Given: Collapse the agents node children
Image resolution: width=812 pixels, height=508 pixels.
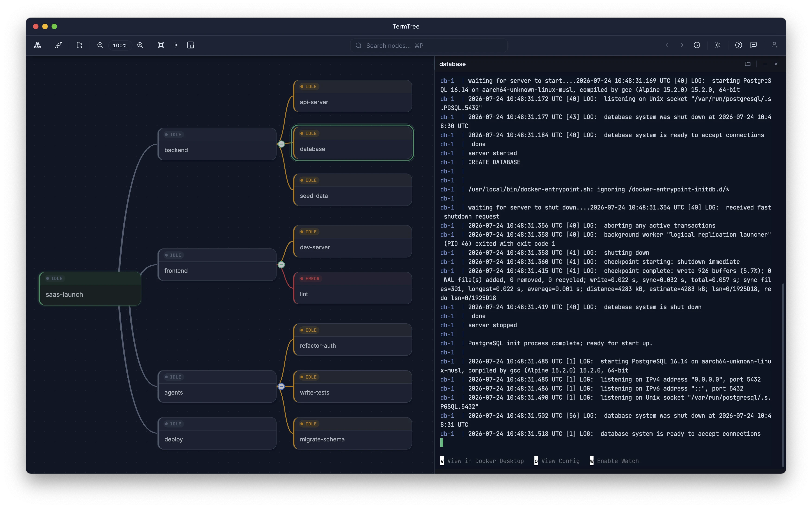Looking at the screenshot, I should pos(281,386).
